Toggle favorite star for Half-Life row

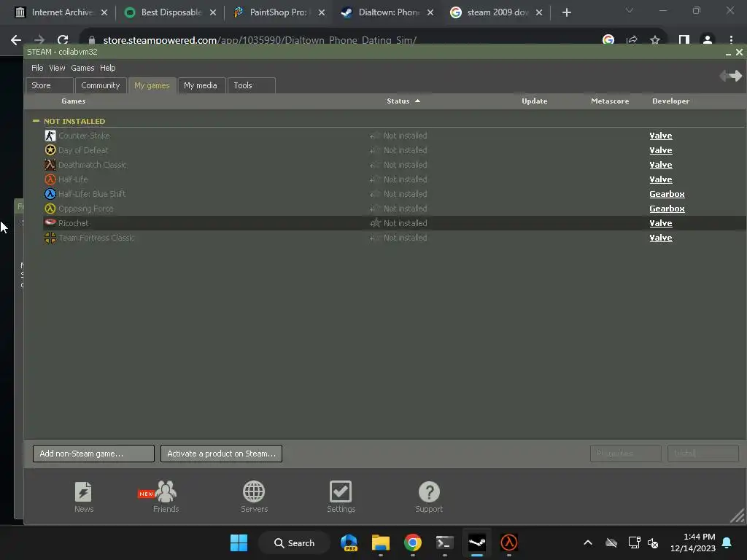coord(376,179)
